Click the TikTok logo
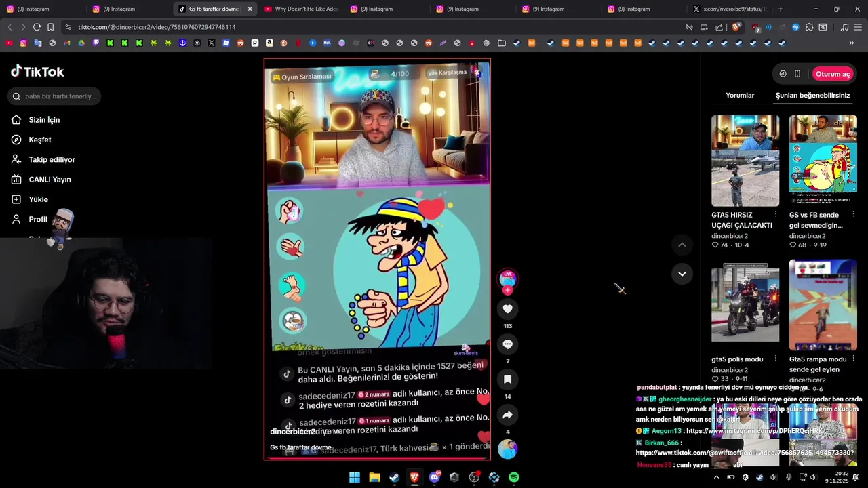The height and width of the screenshot is (488, 868). 37,72
